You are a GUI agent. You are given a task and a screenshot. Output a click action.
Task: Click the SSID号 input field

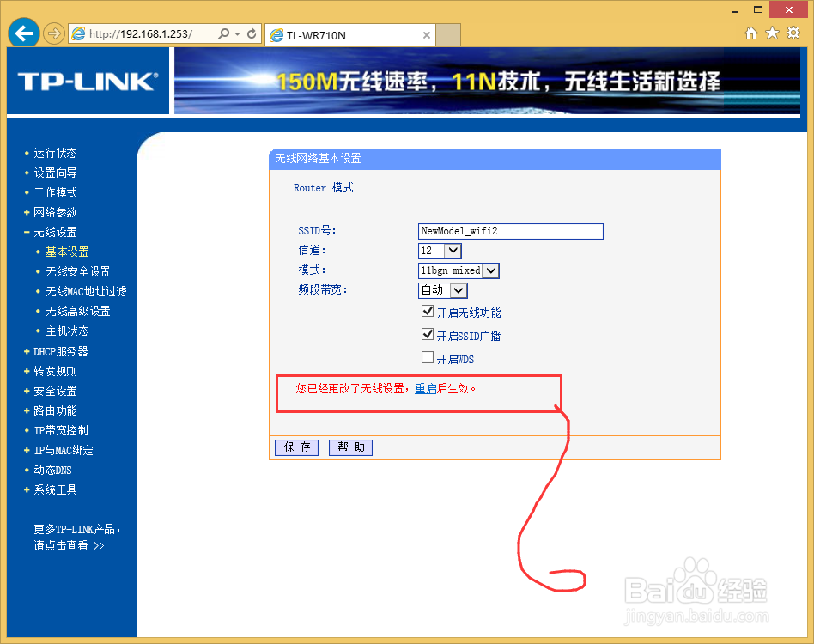click(x=510, y=231)
